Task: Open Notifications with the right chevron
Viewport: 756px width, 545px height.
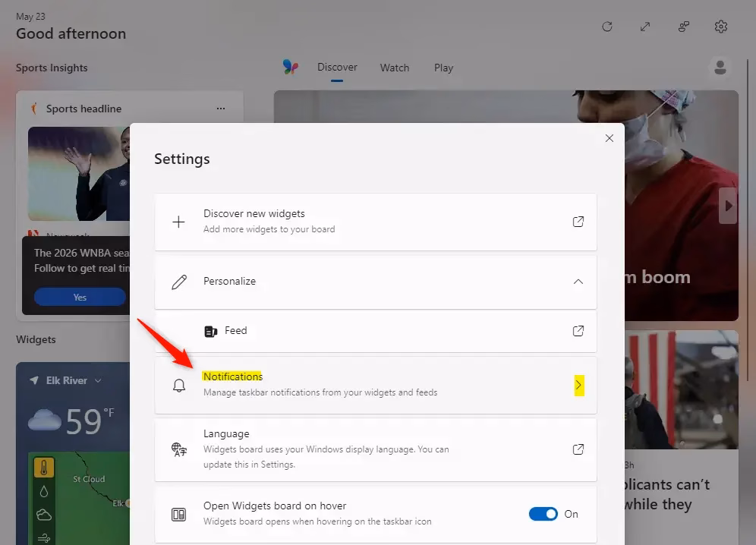Action: pos(579,386)
